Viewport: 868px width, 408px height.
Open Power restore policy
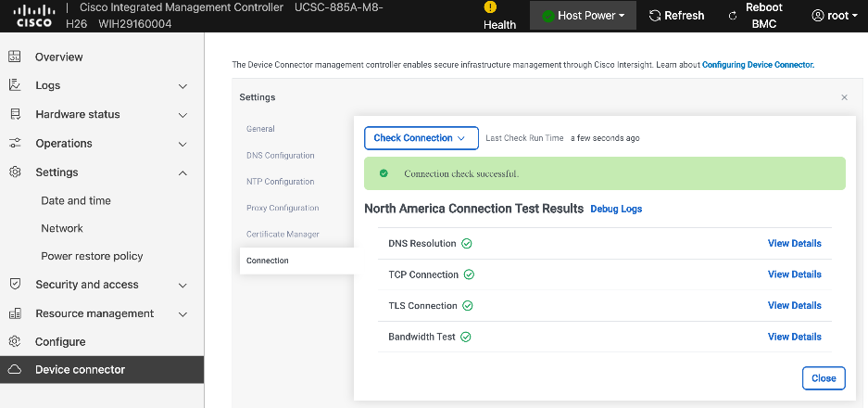pyautogui.click(x=92, y=256)
